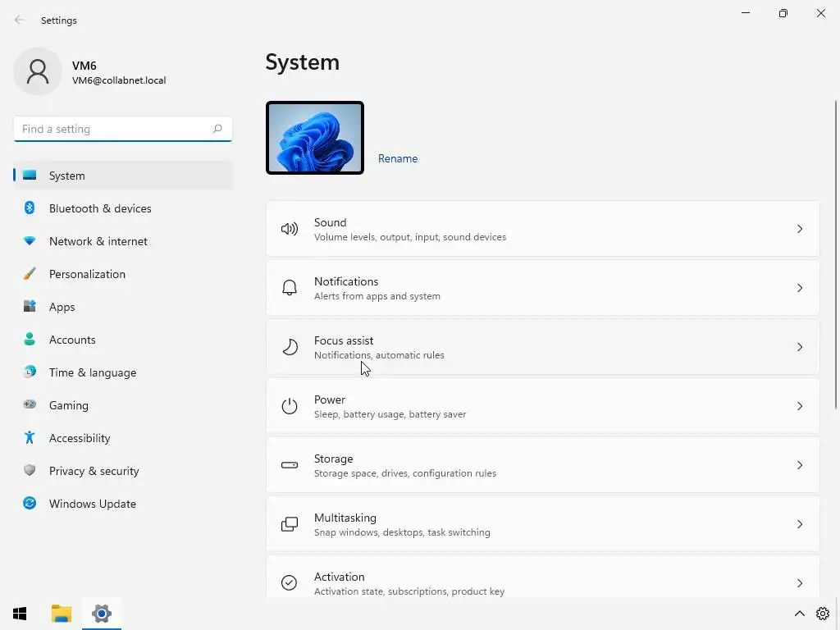Click "Volume levels, output, input, sound devices"
Image resolution: width=840 pixels, height=630 pixels.
[410, 237]
